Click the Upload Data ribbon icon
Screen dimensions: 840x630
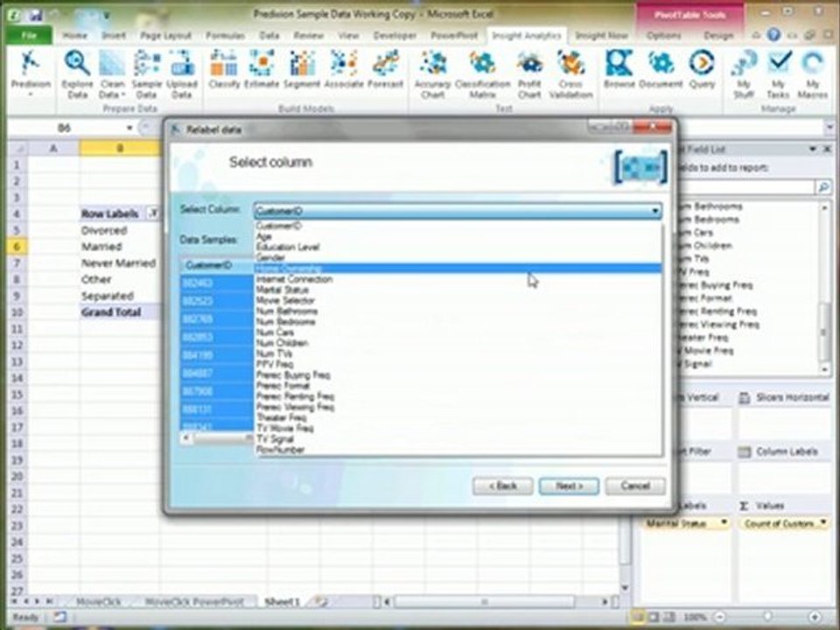pyautogui.click(x=182, y=73)
